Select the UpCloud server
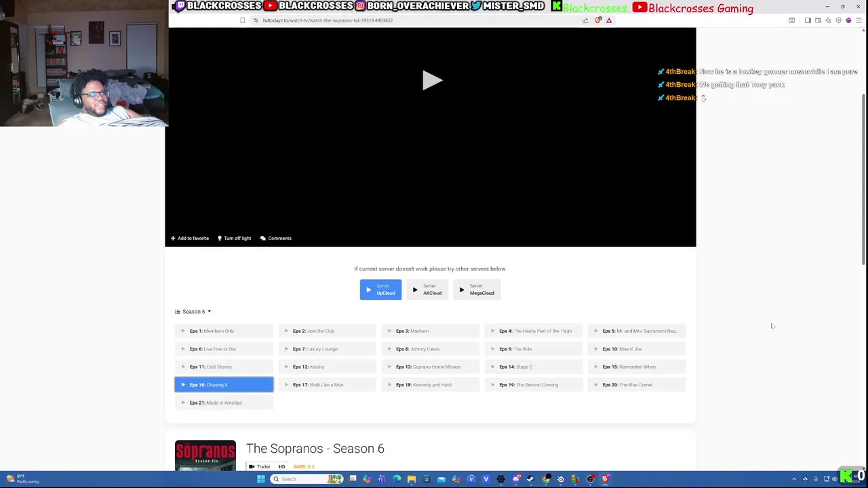Image resolution: width=868 pixels, height=488 pixels. pos(380,289)
